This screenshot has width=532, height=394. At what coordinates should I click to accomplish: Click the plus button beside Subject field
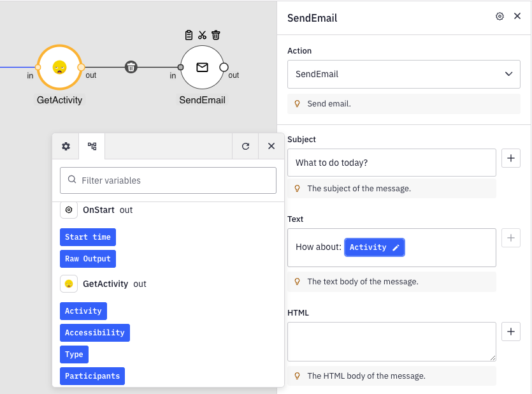point(511,158)
